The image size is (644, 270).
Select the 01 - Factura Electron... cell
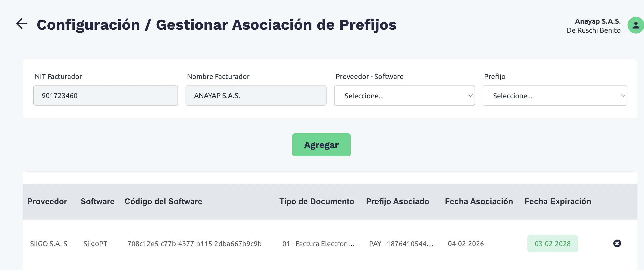pyautogui.click(x=318, y=244)
